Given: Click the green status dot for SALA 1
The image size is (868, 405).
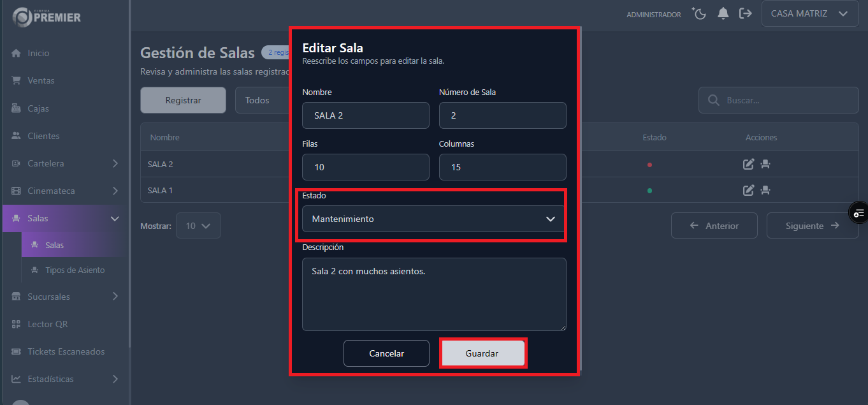Looking at the screenshot, I should 649,190.
